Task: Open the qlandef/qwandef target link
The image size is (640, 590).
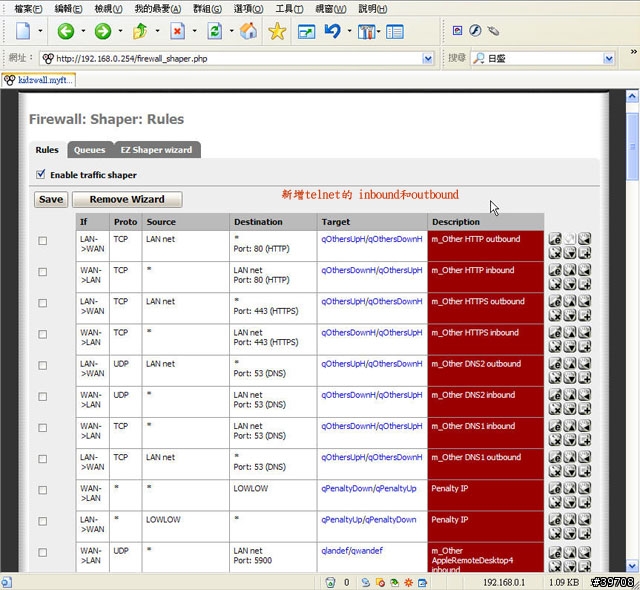Action: (352, 551)
